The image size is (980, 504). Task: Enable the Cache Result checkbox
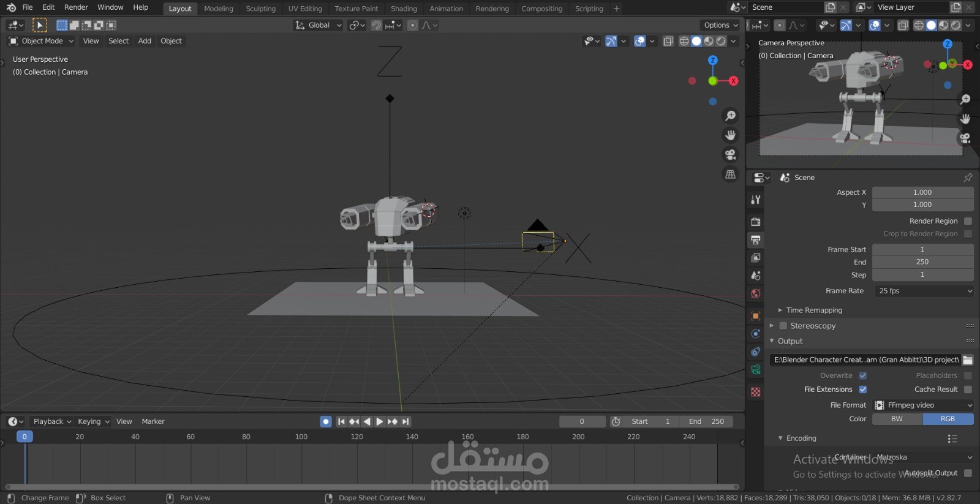(968, 389)
